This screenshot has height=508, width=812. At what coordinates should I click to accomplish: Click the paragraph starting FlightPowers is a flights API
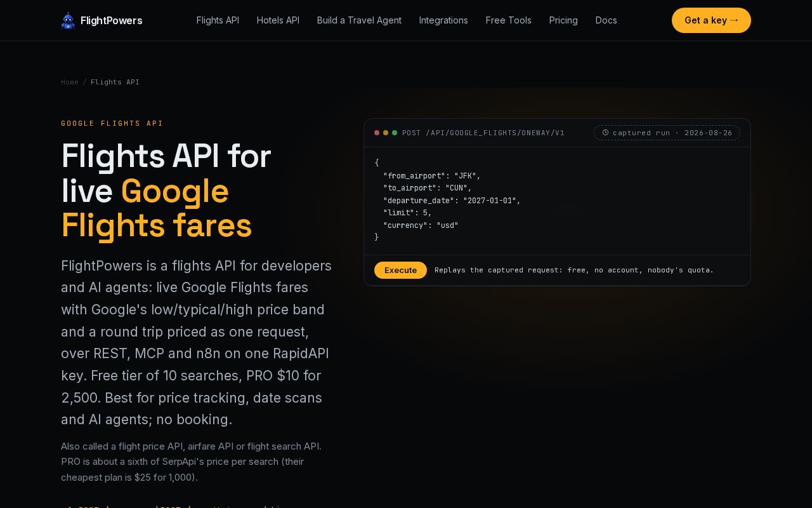tap(197, 342)
